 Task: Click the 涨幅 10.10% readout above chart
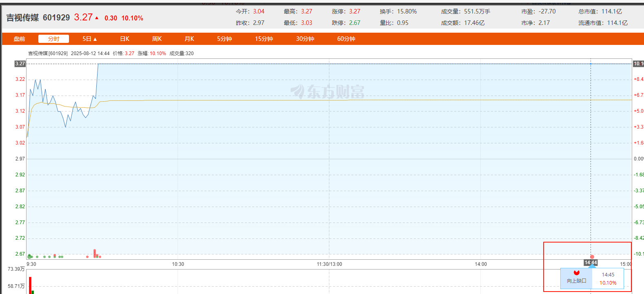tap(152, 53)
